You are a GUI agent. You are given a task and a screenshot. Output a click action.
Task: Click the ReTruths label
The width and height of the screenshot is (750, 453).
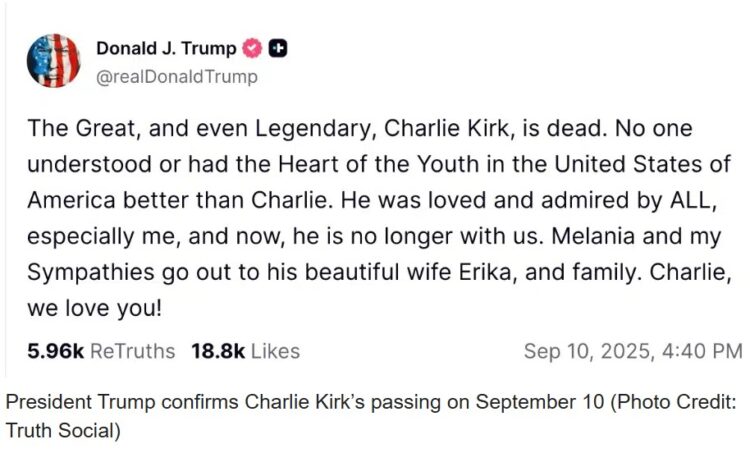(132, 351)
